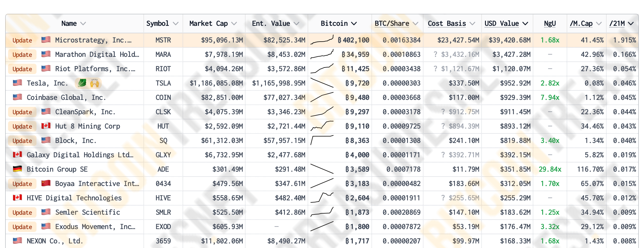Open Microstrategy bitcoin holdings sparkline chart
Screen dimensions: 644x248
[x=322, y=40]
